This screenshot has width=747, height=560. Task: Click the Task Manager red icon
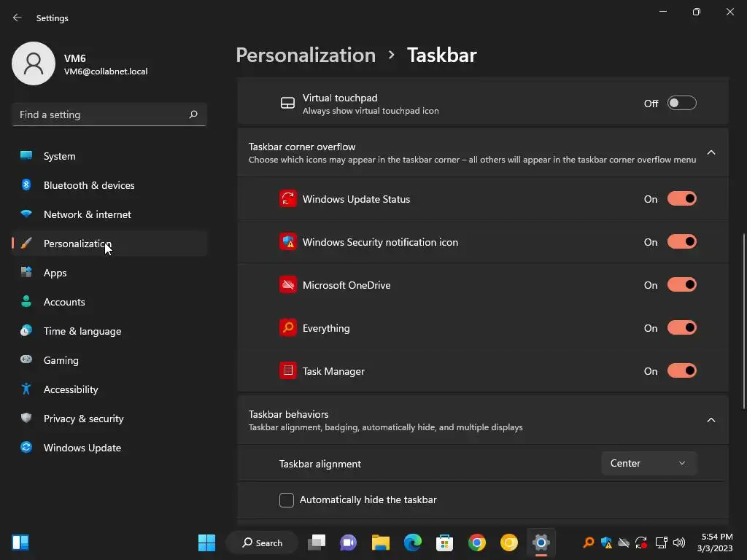tap(287, 370)
